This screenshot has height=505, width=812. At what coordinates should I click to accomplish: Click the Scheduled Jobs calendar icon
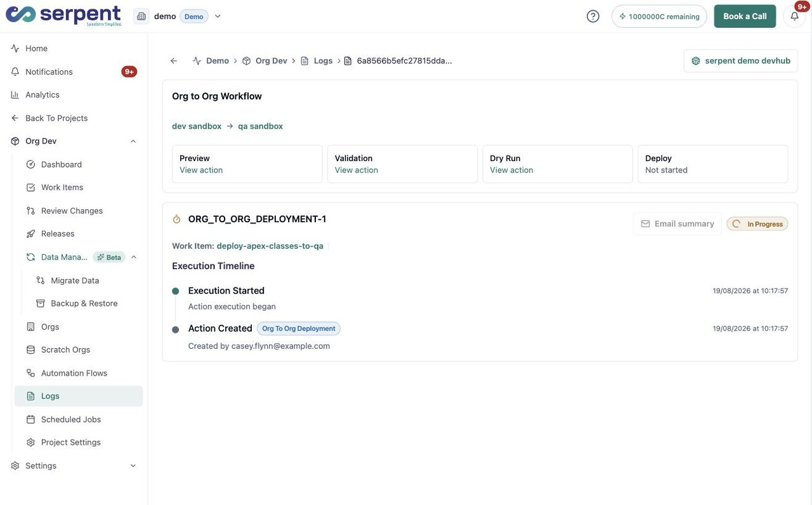coord(30,419)
